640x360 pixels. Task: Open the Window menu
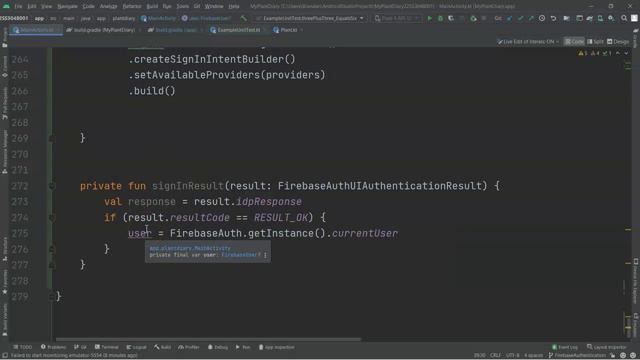(x=214, y=7)
